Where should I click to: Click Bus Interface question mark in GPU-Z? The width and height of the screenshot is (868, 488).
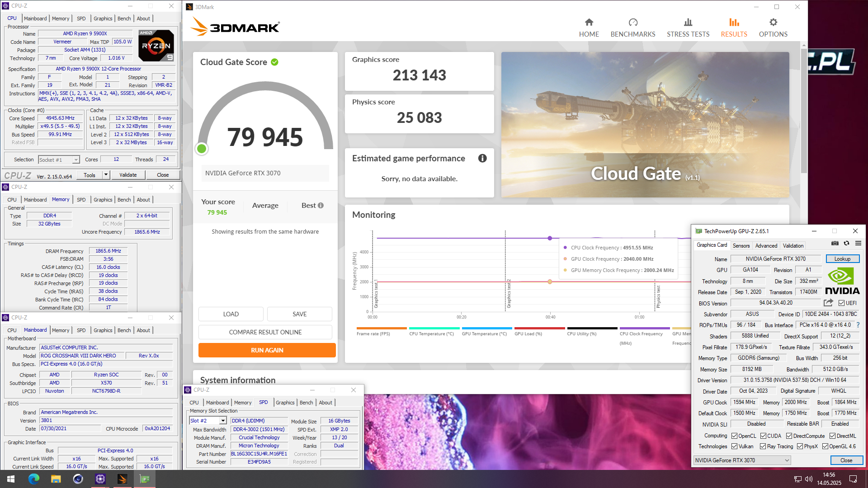pos(858,325)
